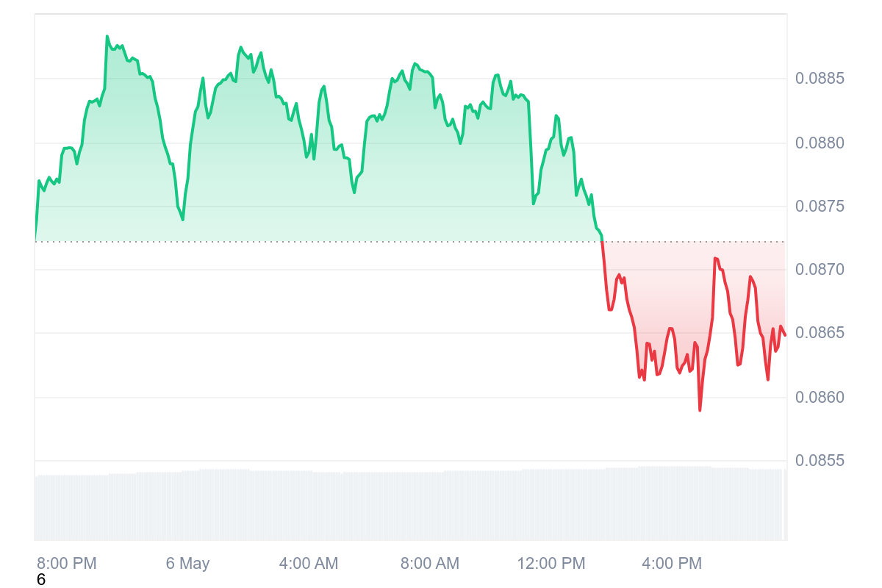This screenshot has width=882, height=588.
Task: Click the number 6 below the time axis
Action: tap(41, 580)
